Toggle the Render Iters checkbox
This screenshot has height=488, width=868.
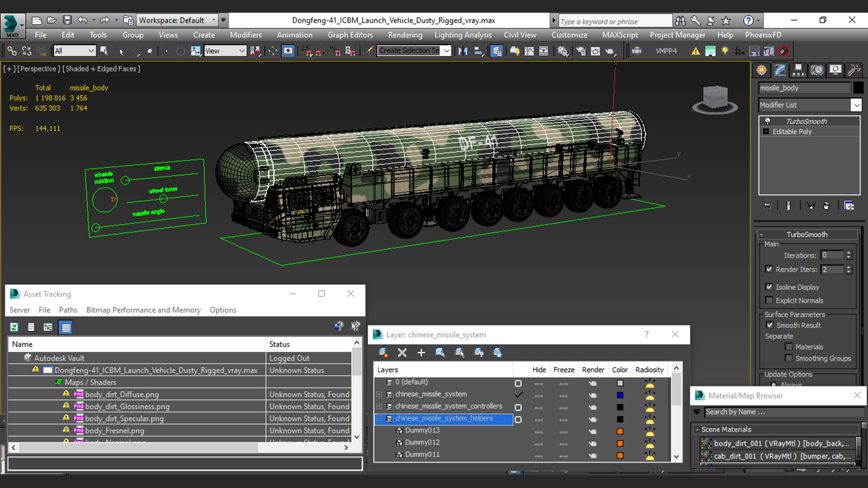coord(769,269)
